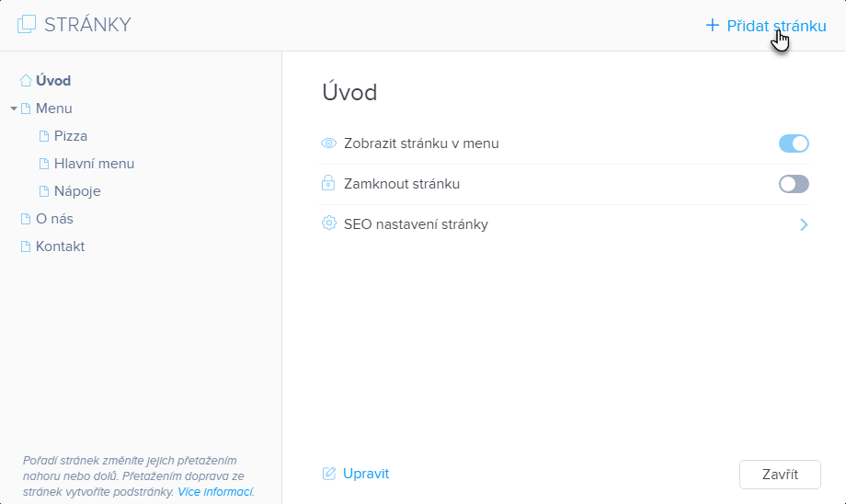Viewport: 846px width, 504px height.
Task: Click the Stránky pages icon in header
Action: coord(27,25)
